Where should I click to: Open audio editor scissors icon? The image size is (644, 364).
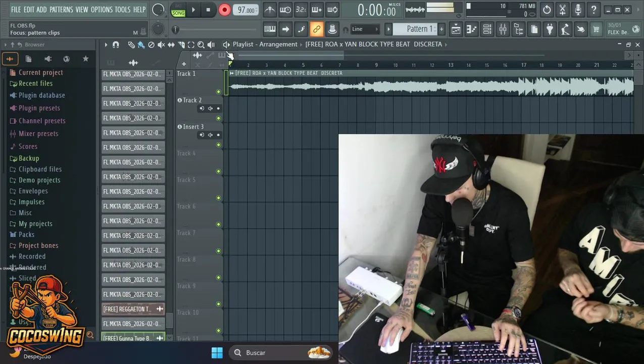point(563,10)
